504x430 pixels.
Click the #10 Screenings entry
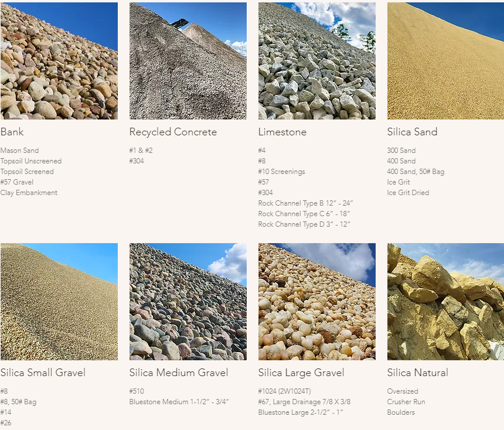pos(281,172)
